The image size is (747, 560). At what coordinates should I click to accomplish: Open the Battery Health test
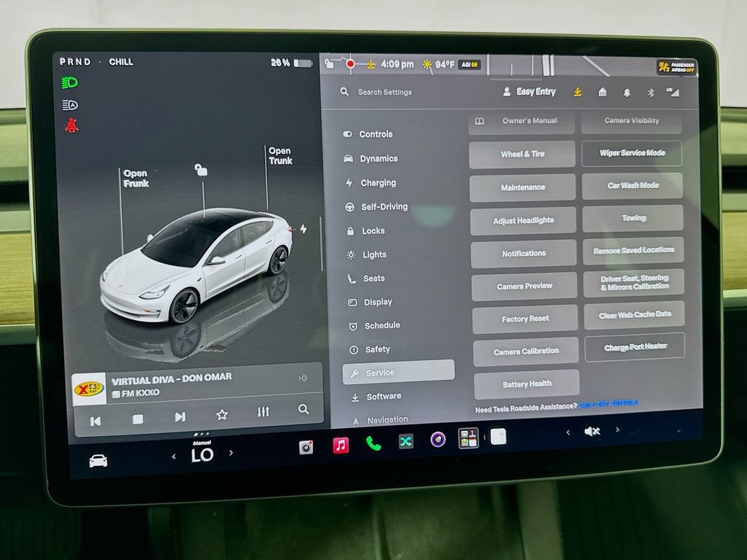[x=527, y=384]
